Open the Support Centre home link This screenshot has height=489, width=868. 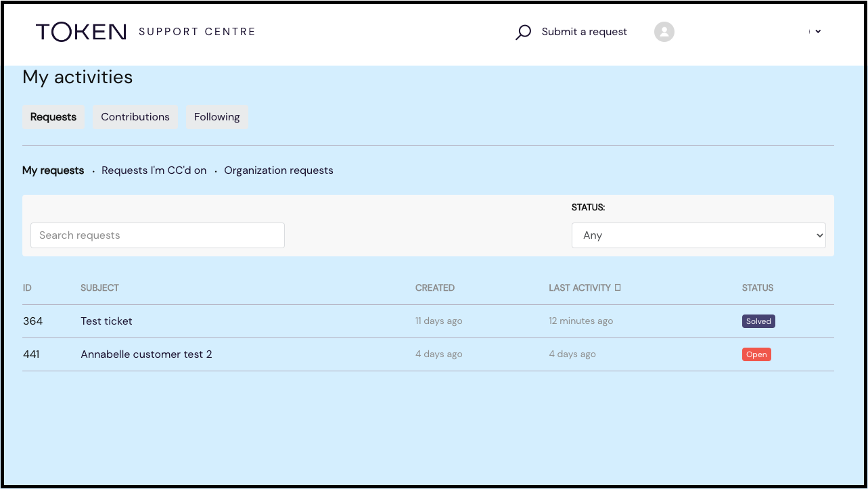pos(197,32)
